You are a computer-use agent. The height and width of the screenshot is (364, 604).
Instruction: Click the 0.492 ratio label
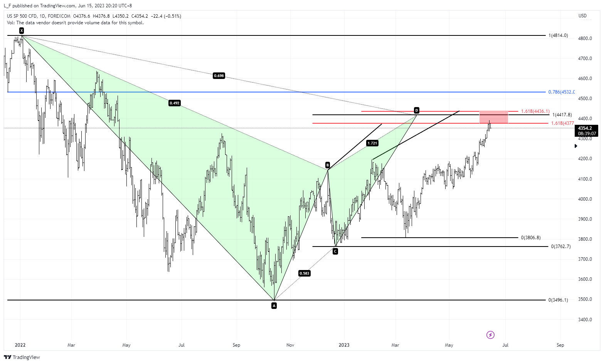175,103
